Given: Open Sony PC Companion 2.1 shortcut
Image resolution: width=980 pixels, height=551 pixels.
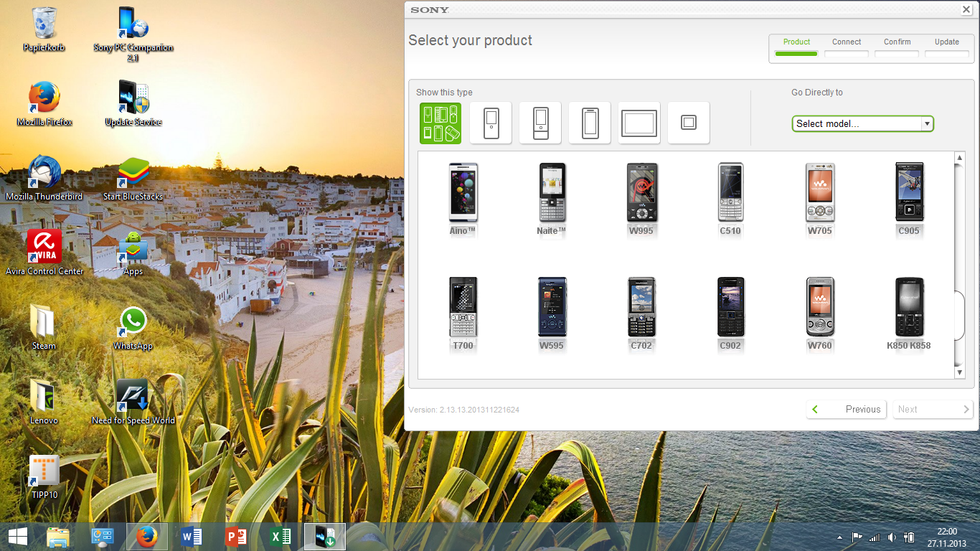Looking at the screenshot, I should click(133, 33).
